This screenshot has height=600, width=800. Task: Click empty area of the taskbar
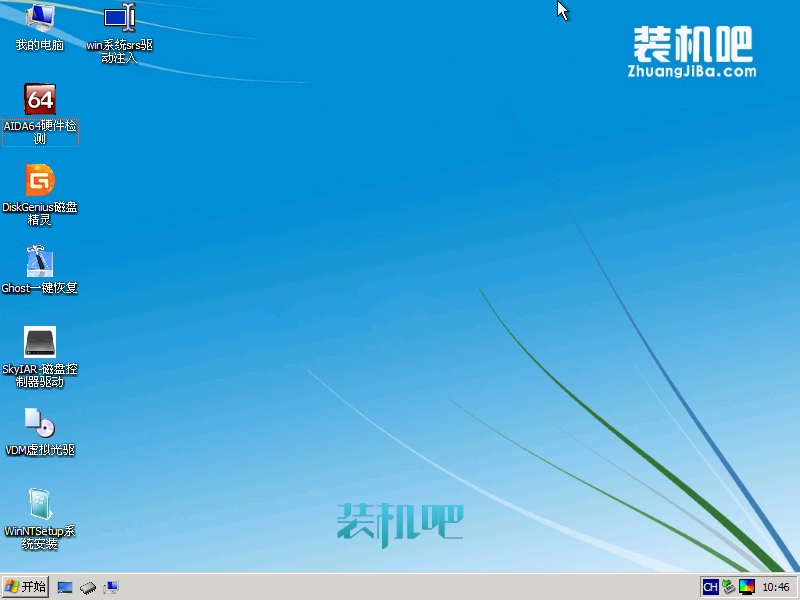click(400, 587)
